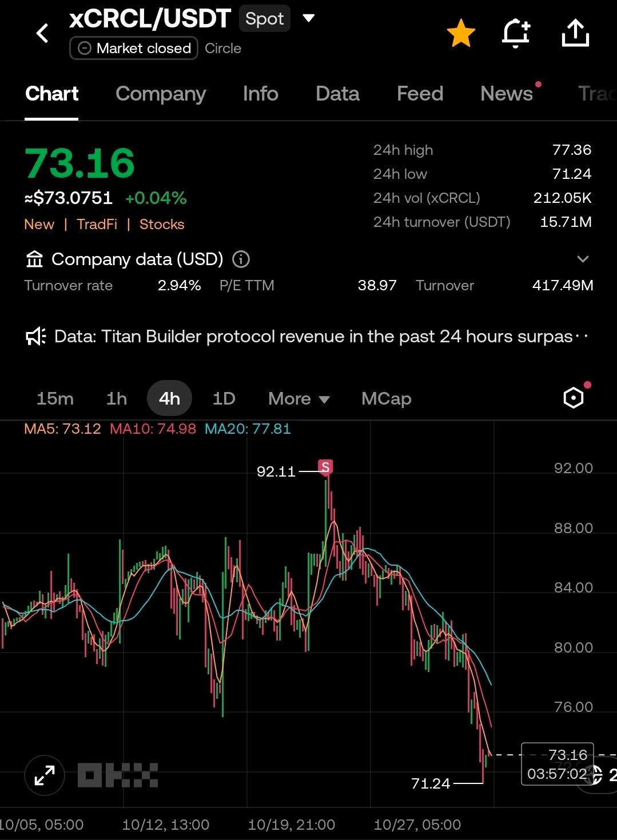The image size is (617, 840).
Task: Share the xCRCL chart page
Action: 575,33
